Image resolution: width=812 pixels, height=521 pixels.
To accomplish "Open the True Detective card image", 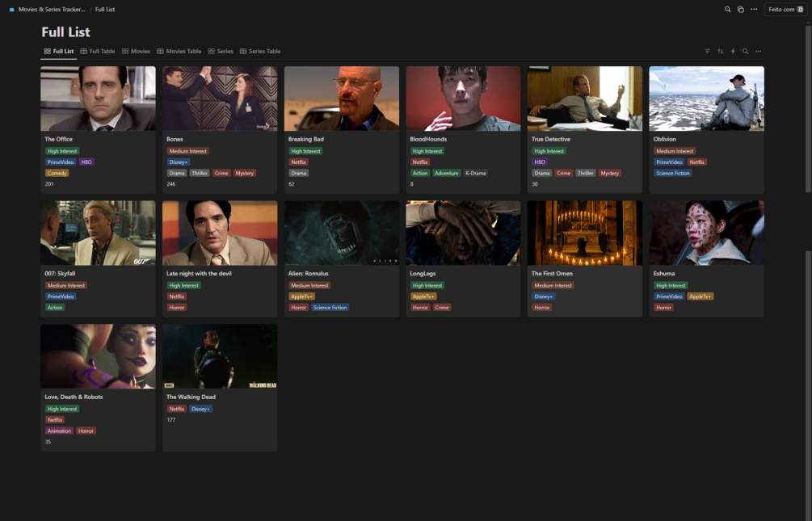I will pyautogui.click(x=585, y=99).
